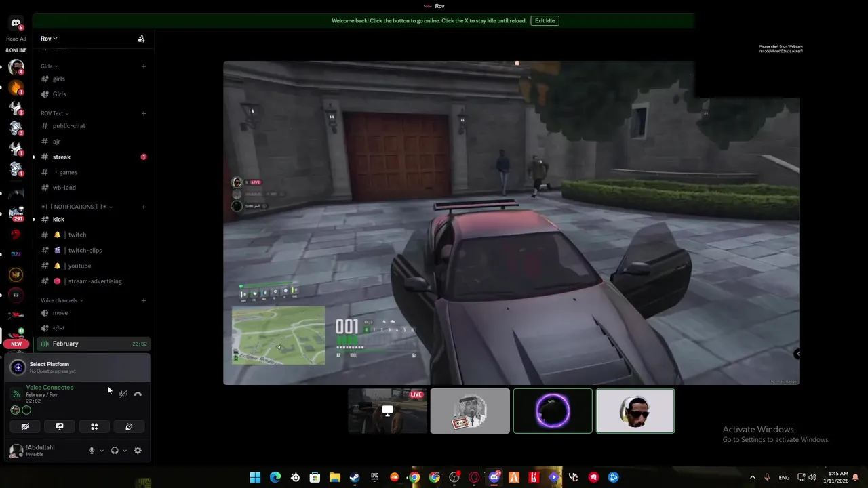
Task: Add channel to Voice channels category
Action: [x=144, y=300]
